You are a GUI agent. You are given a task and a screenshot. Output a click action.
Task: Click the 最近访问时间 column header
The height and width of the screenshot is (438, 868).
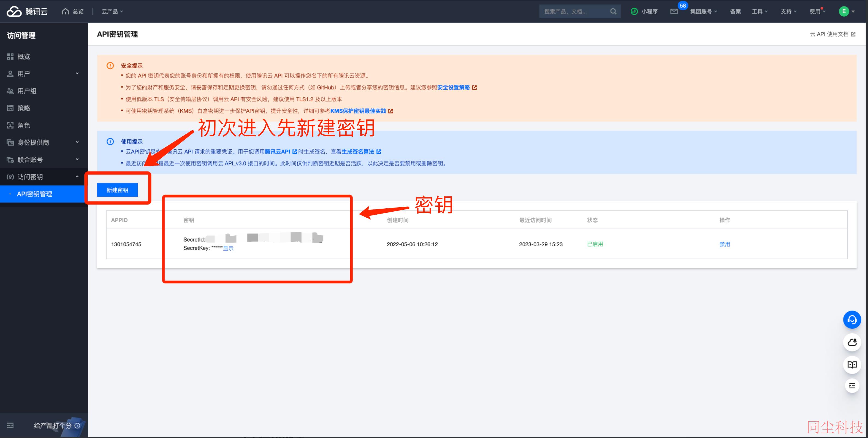tap(535, 220)
